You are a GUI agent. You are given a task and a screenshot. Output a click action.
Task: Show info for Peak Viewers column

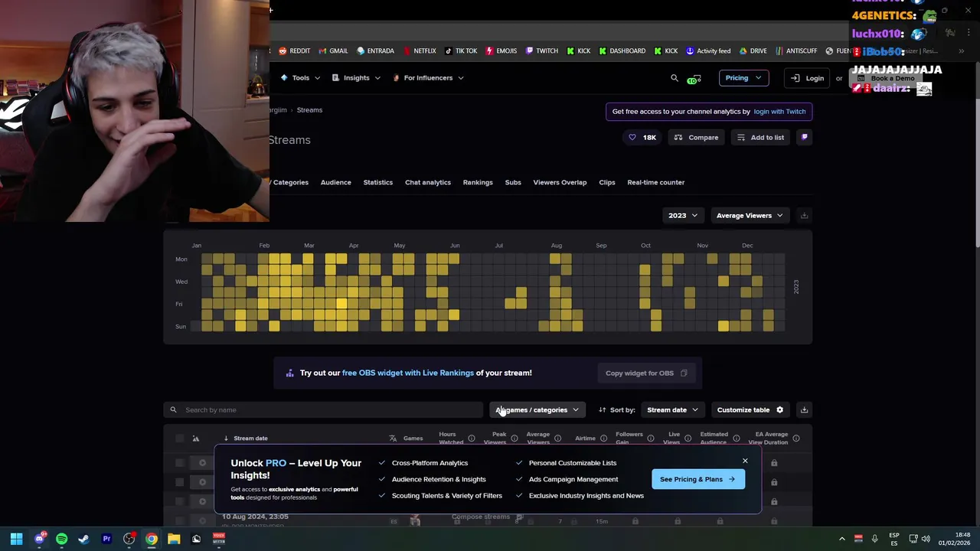tap(514, 439)
